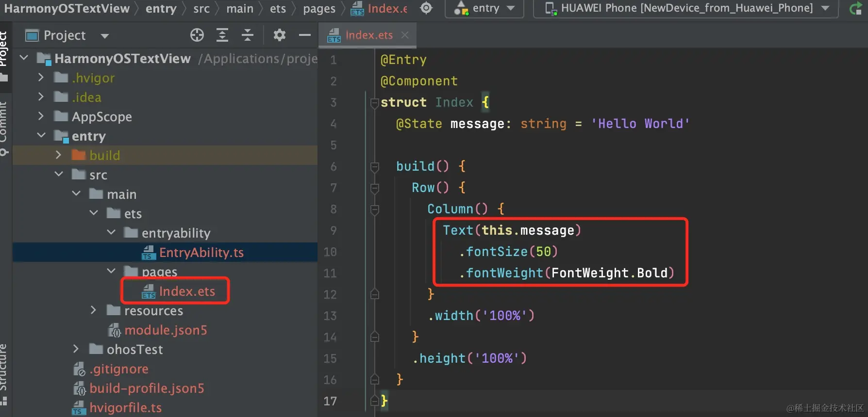The height and width of the screenshot is (417, 868).
Task: Open Project panel settings gear
Action: [280, 35]
